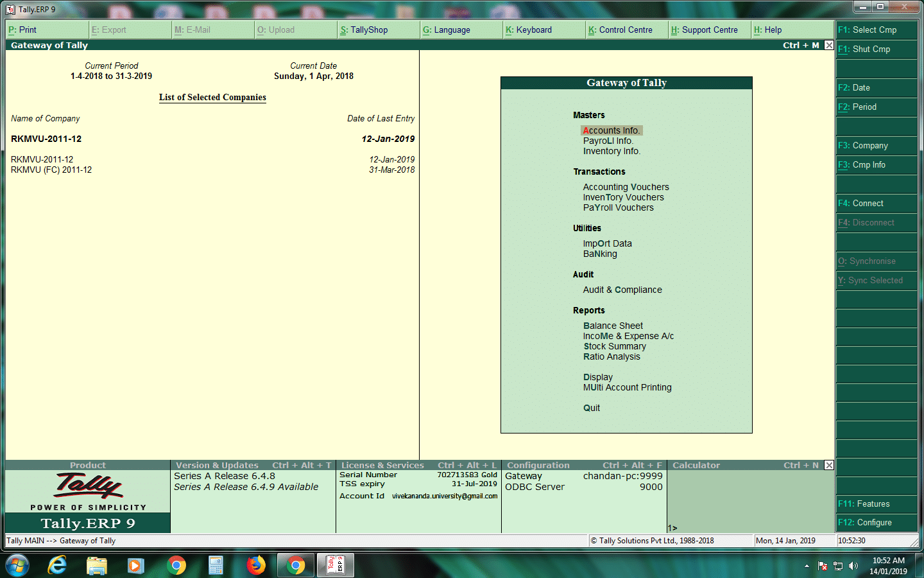Viewport: 924px width, 578px height.
Task: Open Internet Explorer from the taskbar
Action: point(58,565)
